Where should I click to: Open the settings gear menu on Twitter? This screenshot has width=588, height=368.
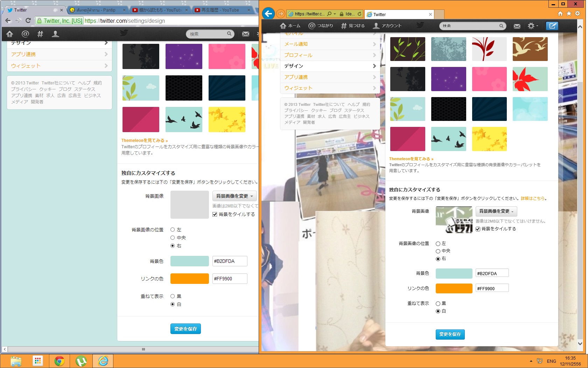[533, 26]
